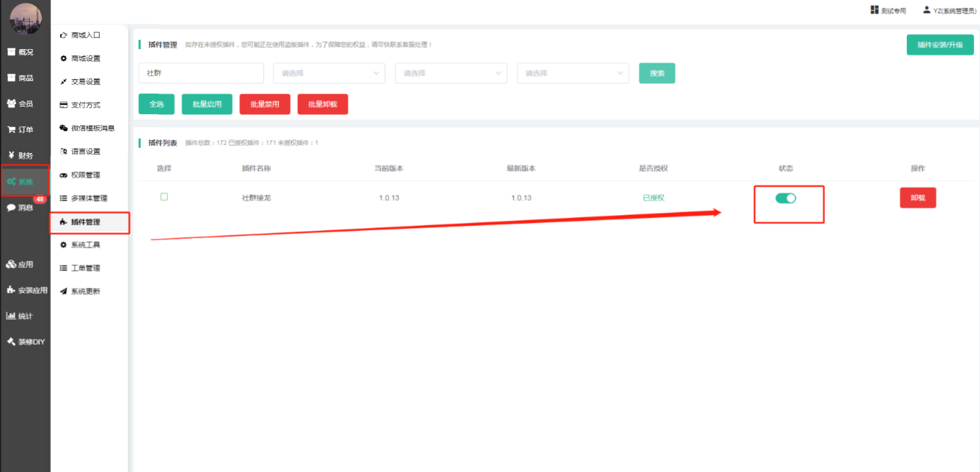Click the 当前版本 column header
The height and width of the screenshot is (472, 980).
coord(389,169)
